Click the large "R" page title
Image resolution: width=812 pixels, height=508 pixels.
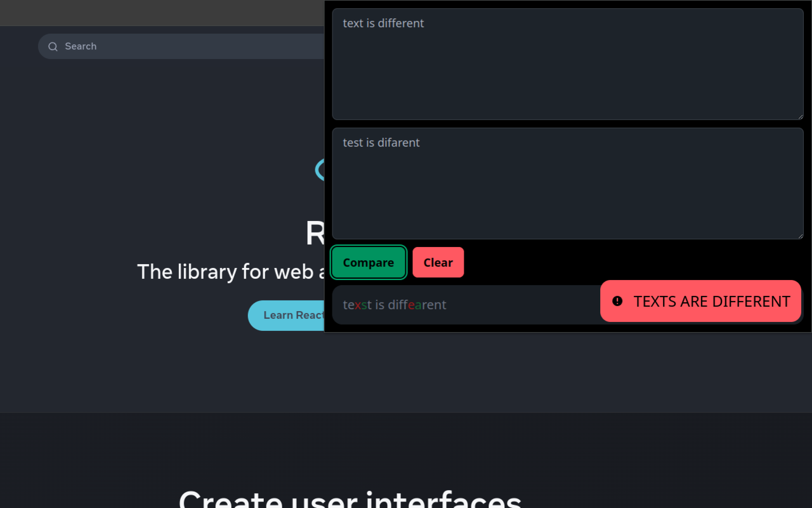[x=315, y=234]
